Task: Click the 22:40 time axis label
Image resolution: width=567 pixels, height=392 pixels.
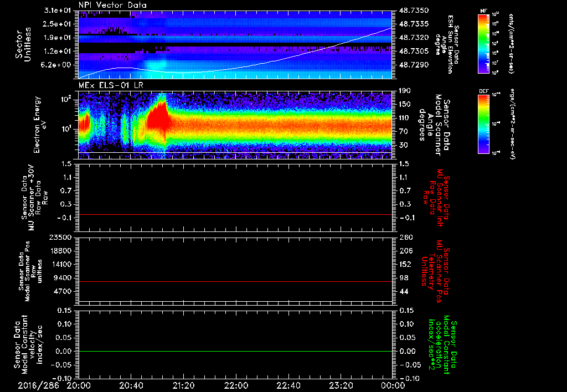Action: pyautogui.click(x=288, y=385)
